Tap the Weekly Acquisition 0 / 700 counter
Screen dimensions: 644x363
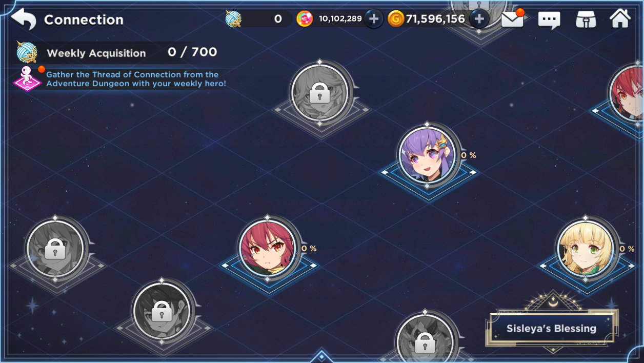[x=192, y=52]
